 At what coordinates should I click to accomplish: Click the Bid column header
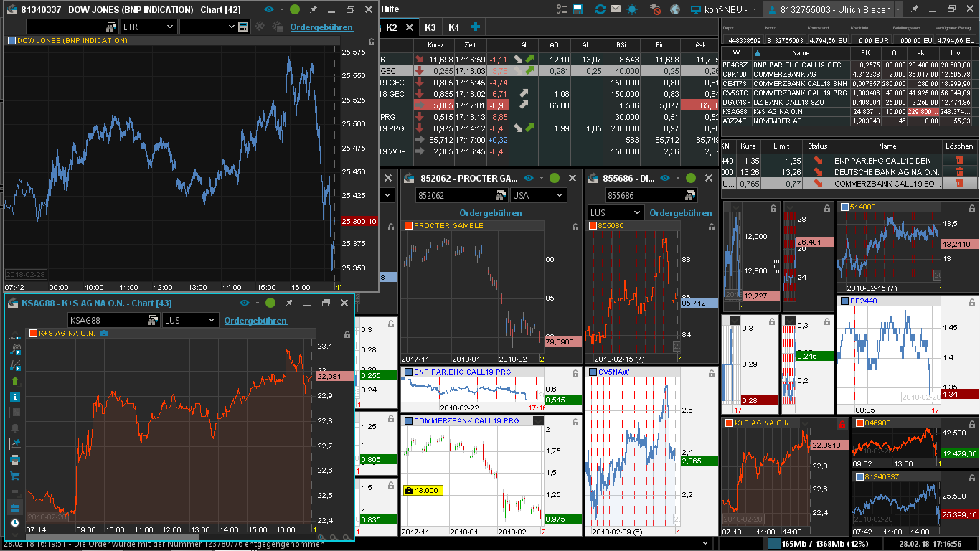point(661,45)
